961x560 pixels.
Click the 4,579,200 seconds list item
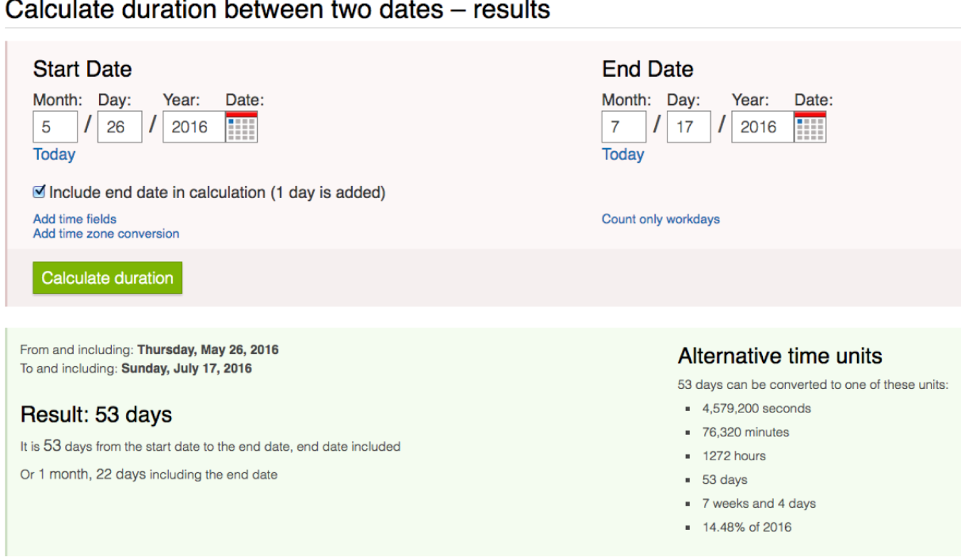(756, 409)
